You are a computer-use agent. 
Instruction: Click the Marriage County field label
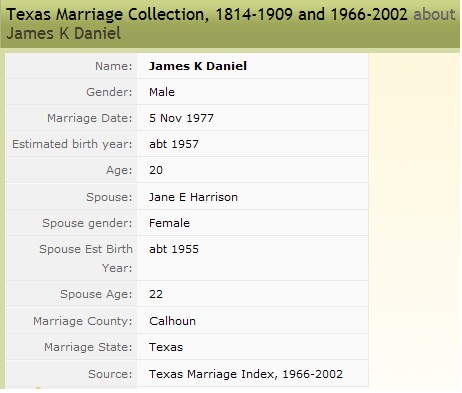coord(83,321)
